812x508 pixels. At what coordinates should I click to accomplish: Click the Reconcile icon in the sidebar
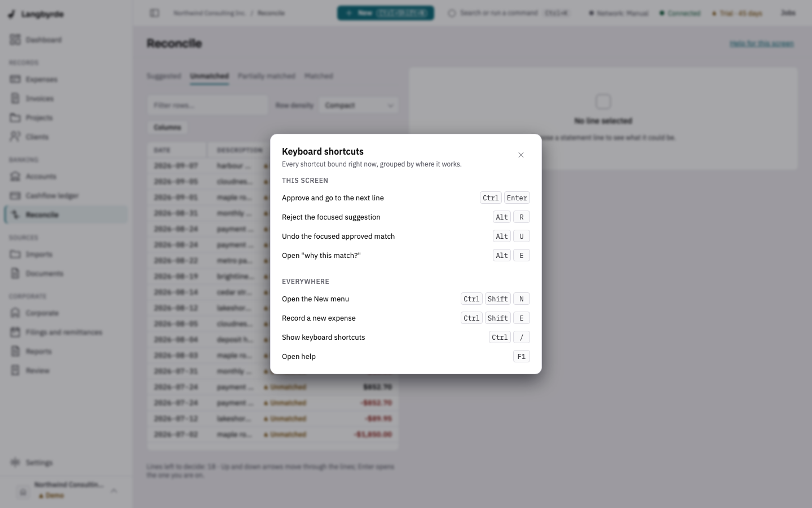point(15,214)
